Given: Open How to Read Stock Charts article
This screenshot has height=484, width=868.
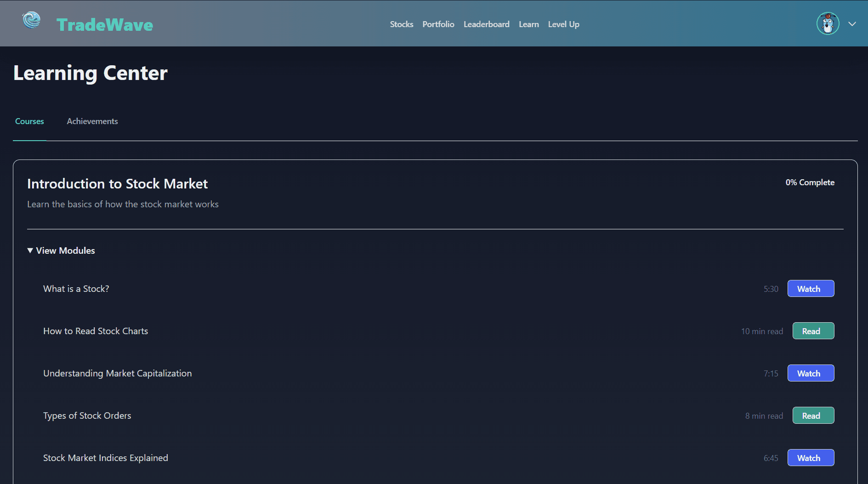Looking at the screenshot, I should pos(813,330).
